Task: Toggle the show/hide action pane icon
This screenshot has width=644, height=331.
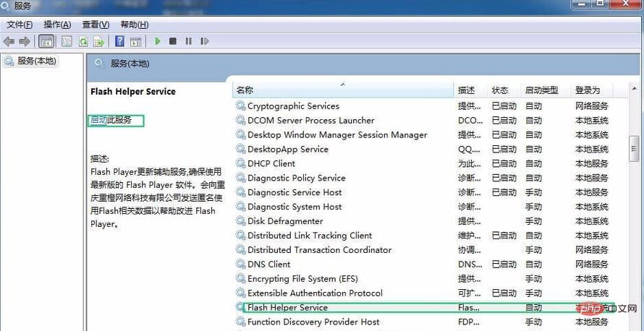Action: [x=135, y=41]
